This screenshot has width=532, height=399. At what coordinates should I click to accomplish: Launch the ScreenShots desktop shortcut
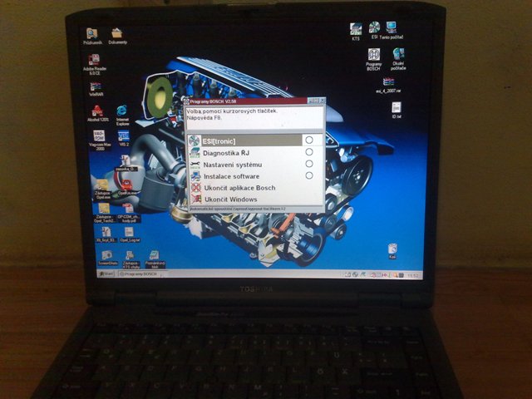click(107, 255)
